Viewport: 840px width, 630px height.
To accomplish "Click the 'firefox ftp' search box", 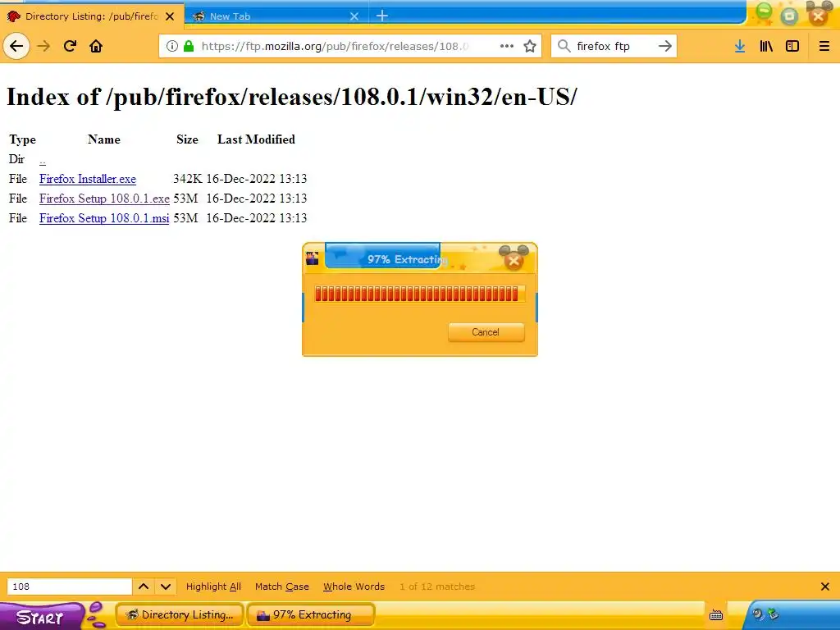I will coord(614,46).
